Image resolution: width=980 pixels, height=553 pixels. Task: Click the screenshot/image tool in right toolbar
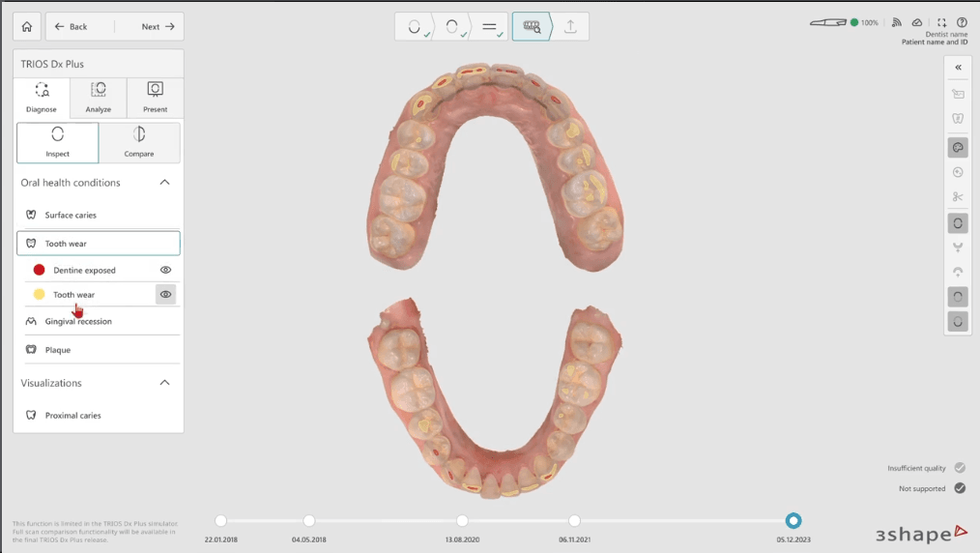click(958, 94)
